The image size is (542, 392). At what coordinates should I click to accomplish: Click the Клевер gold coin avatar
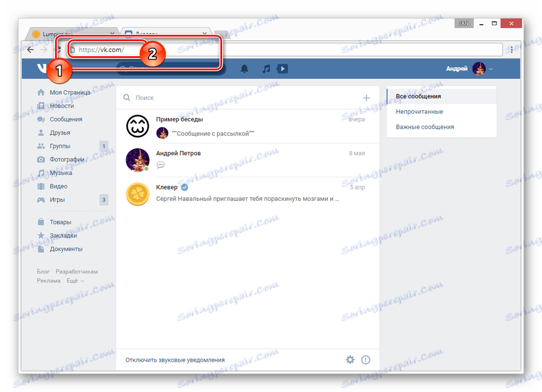[138, 194]
